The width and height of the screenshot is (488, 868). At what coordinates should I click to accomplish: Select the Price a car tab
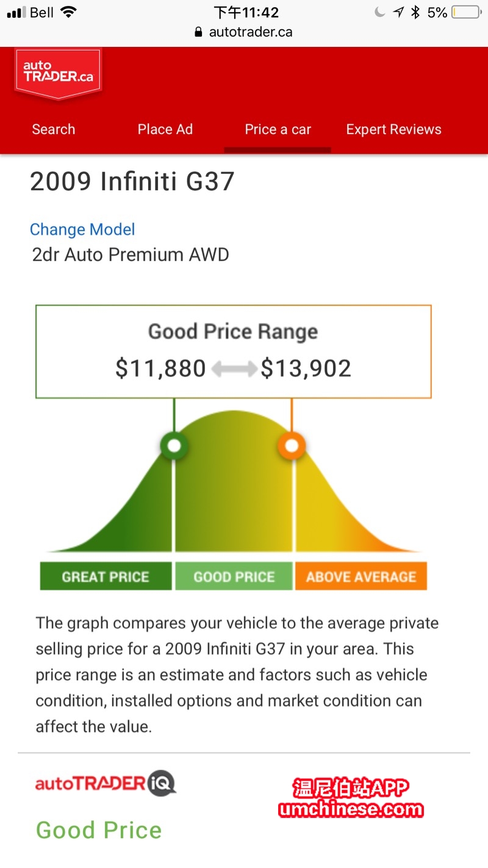pyautogui.click(x=278, y=129)
